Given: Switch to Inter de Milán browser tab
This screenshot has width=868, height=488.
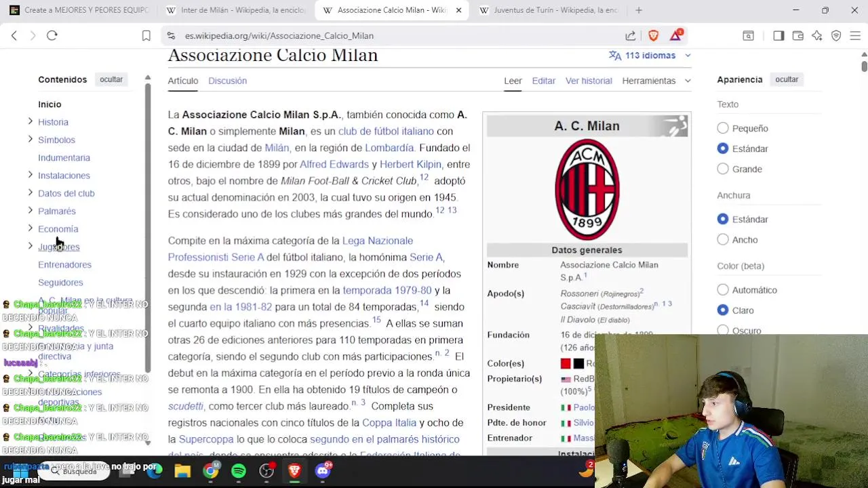Looking at the screenshot, I should [x=236, y=10].
